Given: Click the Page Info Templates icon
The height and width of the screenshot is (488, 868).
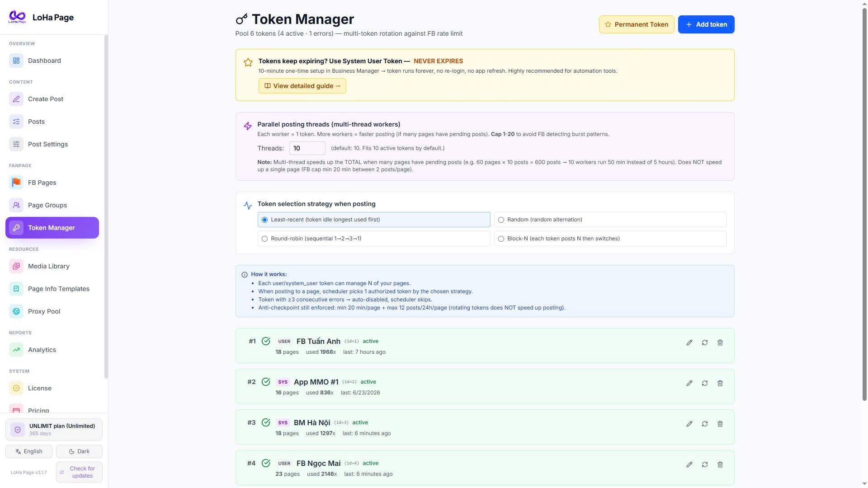Looking at the screenshot, I should point(16,289).
